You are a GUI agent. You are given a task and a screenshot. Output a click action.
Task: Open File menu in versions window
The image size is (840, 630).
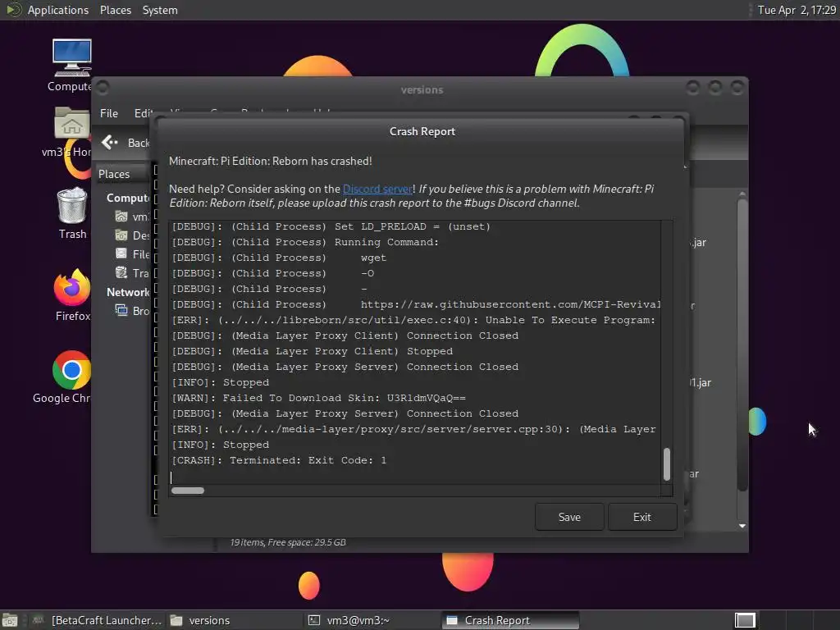click(109, 113)
